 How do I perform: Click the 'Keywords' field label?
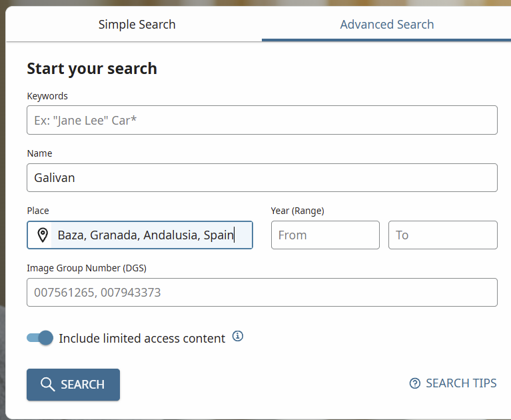pos(47,96)
